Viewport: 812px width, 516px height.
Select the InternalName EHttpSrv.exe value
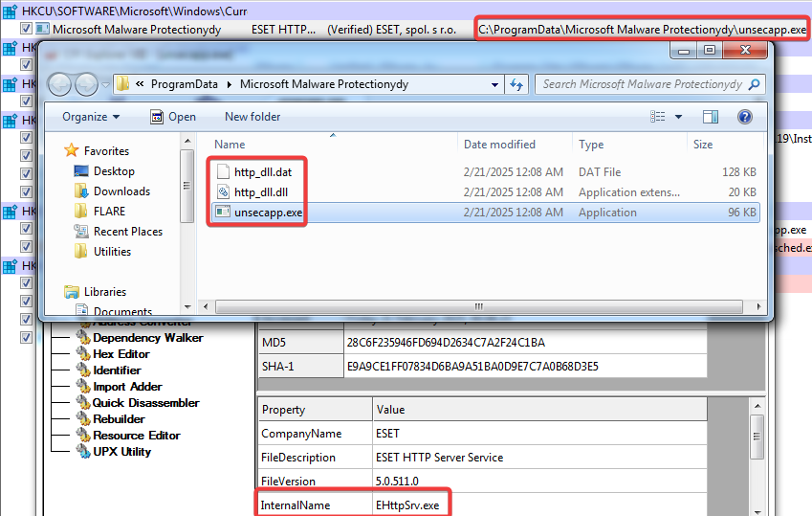(407, 505)
